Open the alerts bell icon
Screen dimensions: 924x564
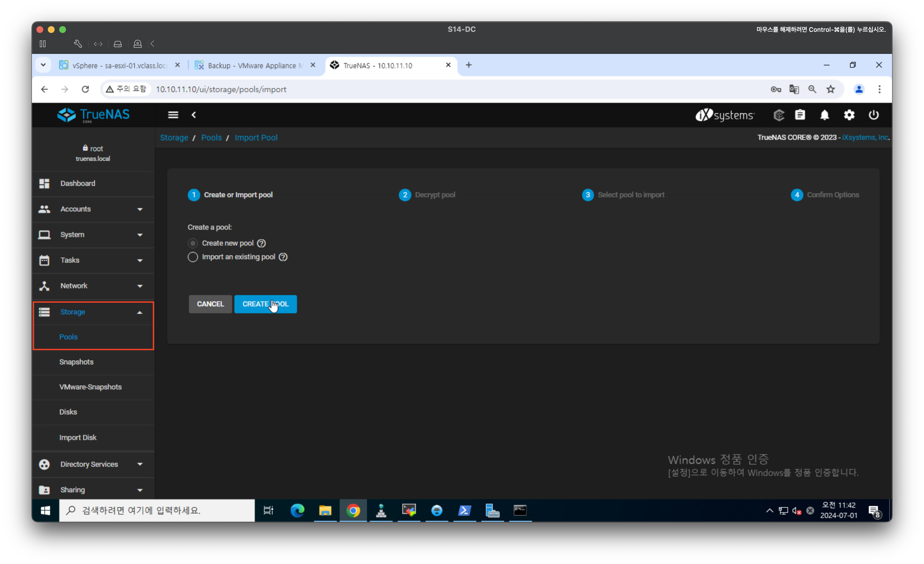pyautogui.click(x=824, y=115)
